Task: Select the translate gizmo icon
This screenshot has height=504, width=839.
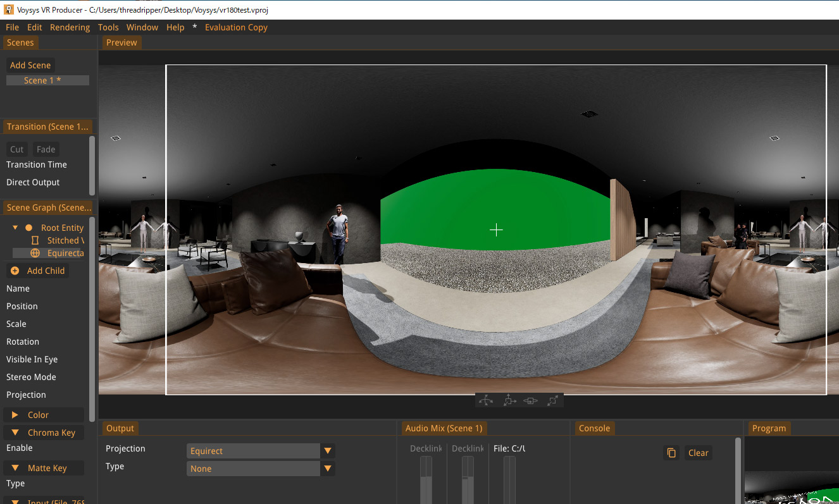Action: point(509,400)
